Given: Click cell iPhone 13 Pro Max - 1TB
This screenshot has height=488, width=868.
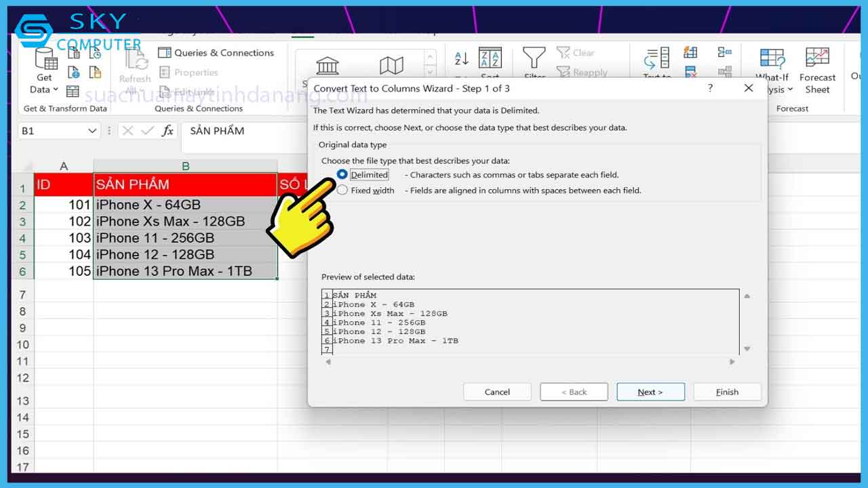Looking at the screenshot, I should (x=185, y=270).
